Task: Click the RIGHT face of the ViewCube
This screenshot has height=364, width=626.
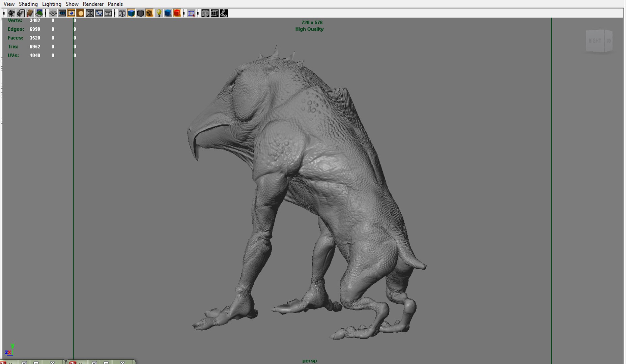Action: tap(595, 41)
